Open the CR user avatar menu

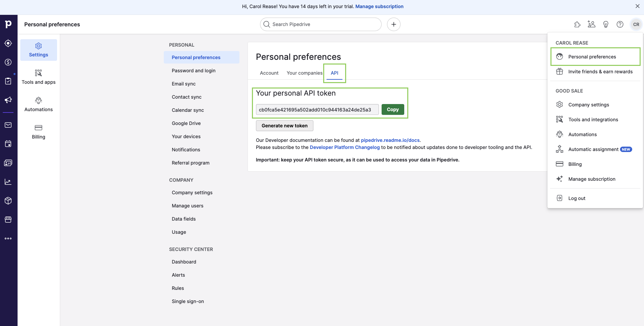click(x=636, y=24)
